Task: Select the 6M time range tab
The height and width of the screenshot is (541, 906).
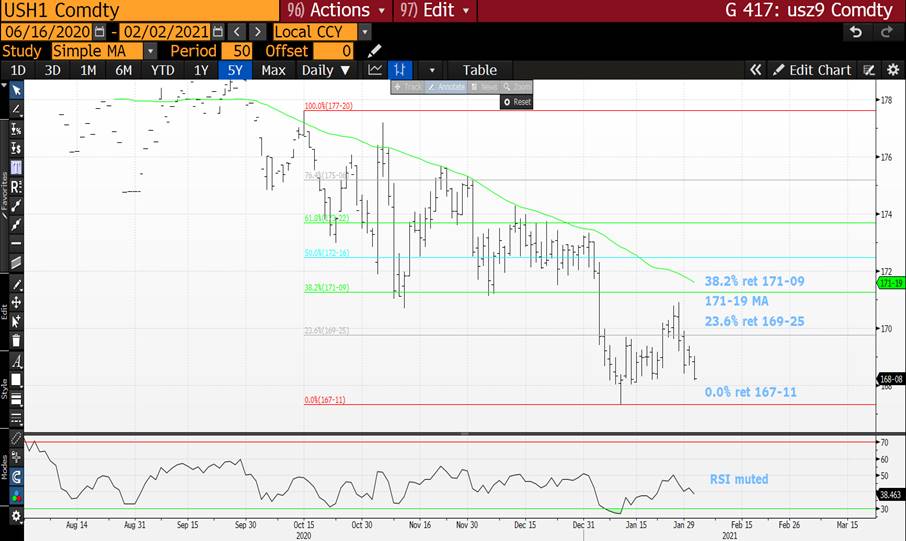Action: (123, 70)
